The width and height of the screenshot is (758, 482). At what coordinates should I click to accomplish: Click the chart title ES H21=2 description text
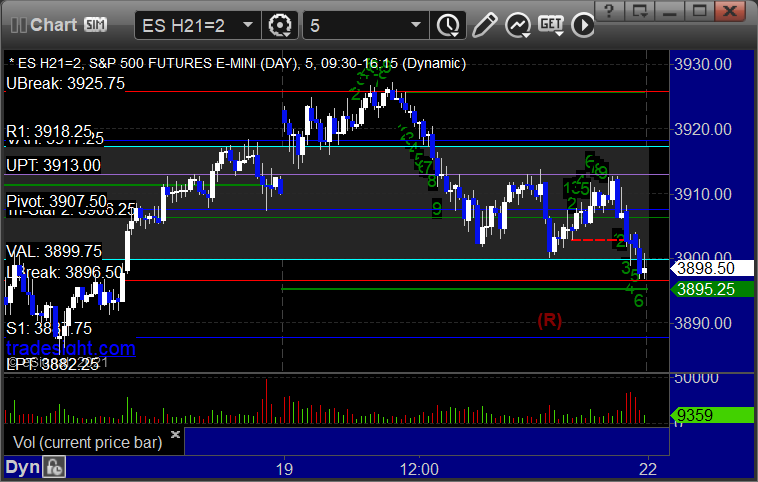(x=237, y=63)
